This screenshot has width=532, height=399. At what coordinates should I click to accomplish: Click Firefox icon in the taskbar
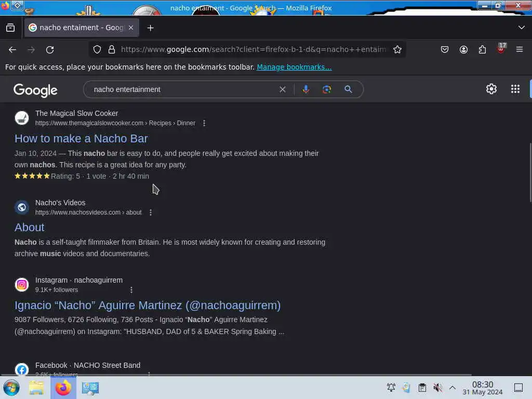coord(63,388)
